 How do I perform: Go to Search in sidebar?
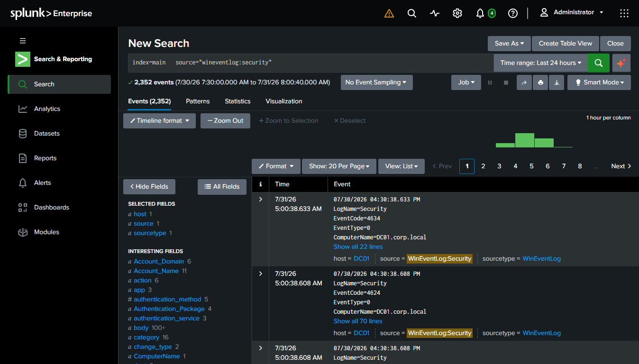(59, 84)
